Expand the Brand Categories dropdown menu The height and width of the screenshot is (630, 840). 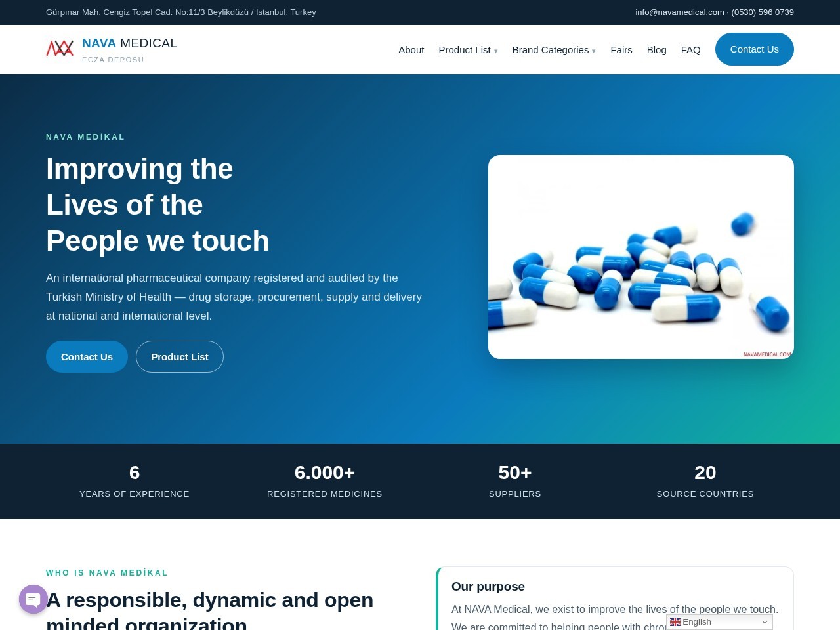554,50
